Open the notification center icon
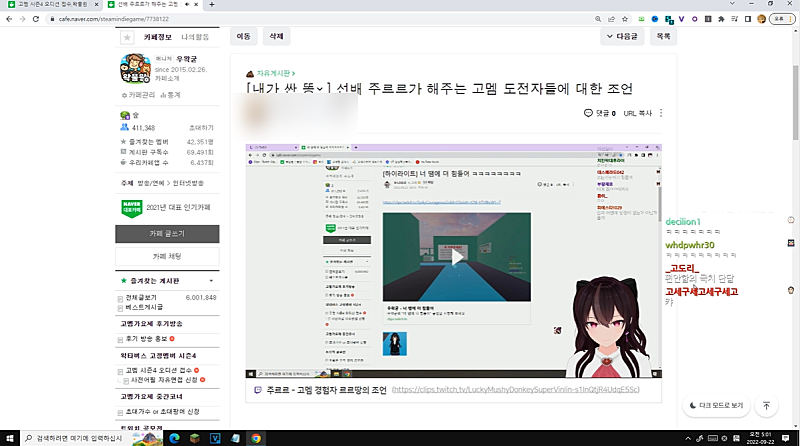This screenshot has width=800, height=446. [785, 438]
